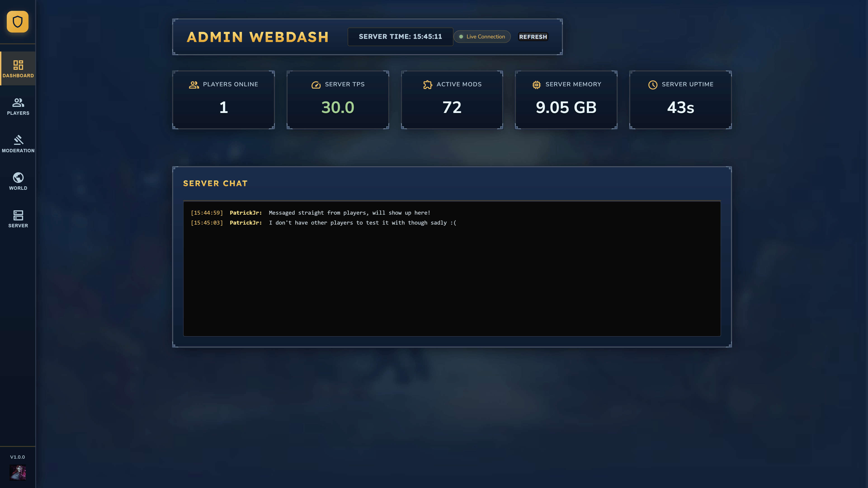Viewport: 868px width, 488px height.
Task: Click the Players Online count card
Action: point(223,100)
